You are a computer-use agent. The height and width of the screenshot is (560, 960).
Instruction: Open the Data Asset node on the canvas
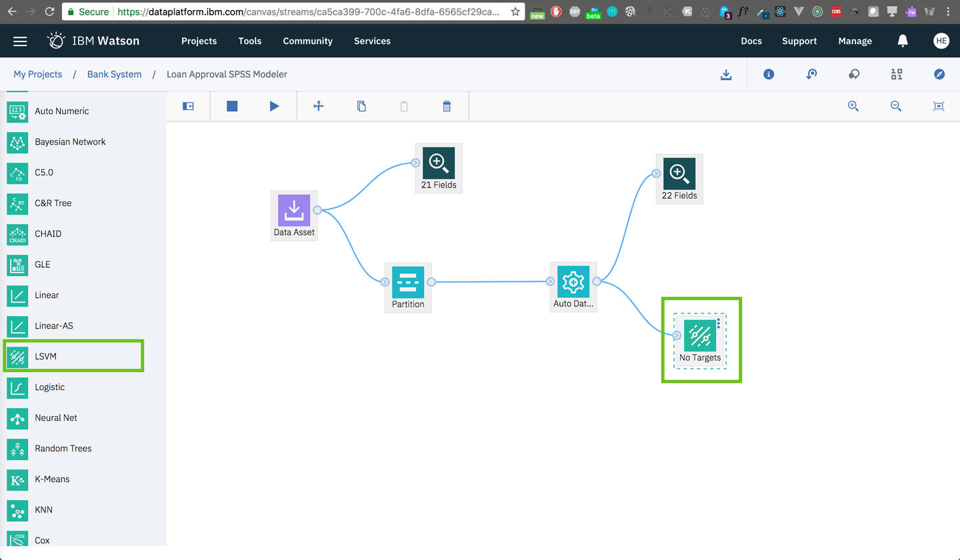(294, 210)
